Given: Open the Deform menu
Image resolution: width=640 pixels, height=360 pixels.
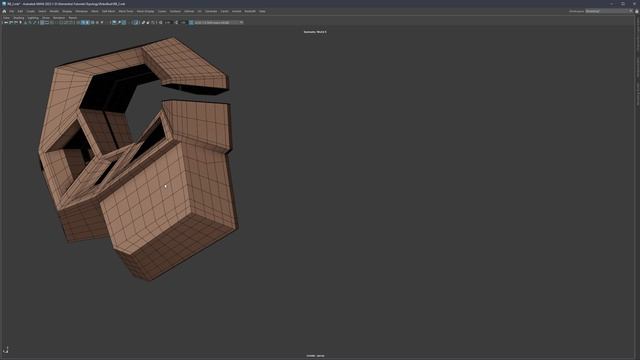Looking at the screenshot, I should [x=189, y=11].
